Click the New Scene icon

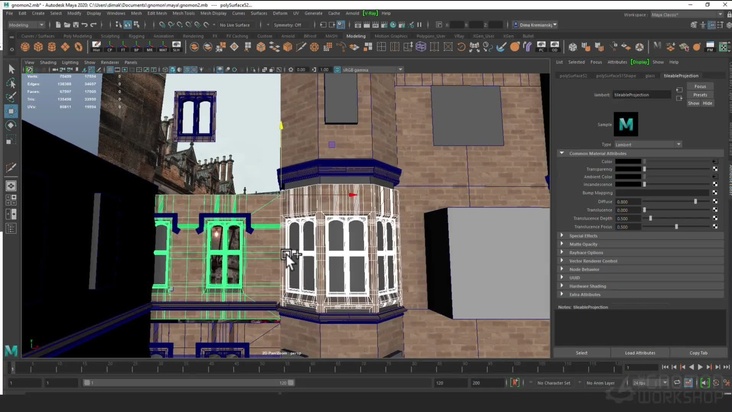pos(58,25)
